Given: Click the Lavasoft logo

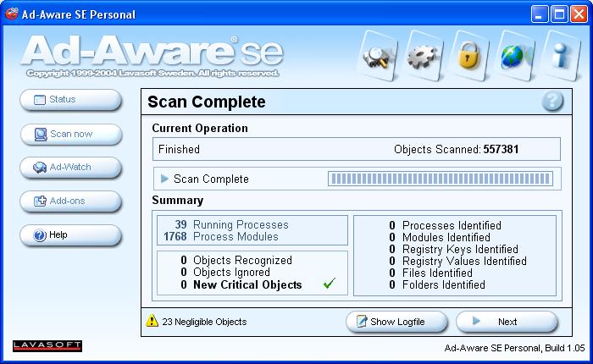Looking at the screenshot, I should coord(47,345).
